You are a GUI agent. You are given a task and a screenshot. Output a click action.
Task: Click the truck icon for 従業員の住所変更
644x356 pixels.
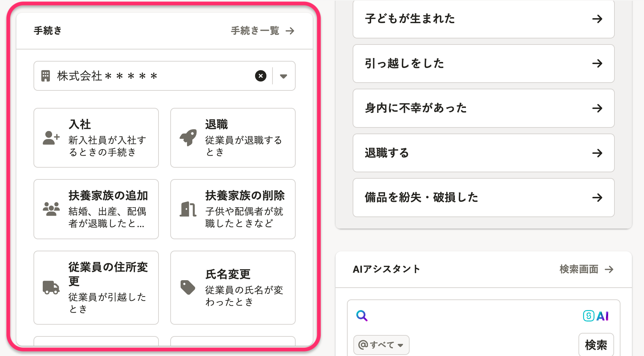(x=51, y=287)
